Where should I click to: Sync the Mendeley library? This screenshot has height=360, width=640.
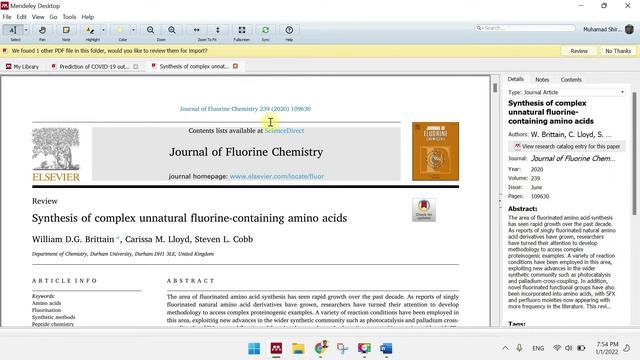tap(265, 30)
